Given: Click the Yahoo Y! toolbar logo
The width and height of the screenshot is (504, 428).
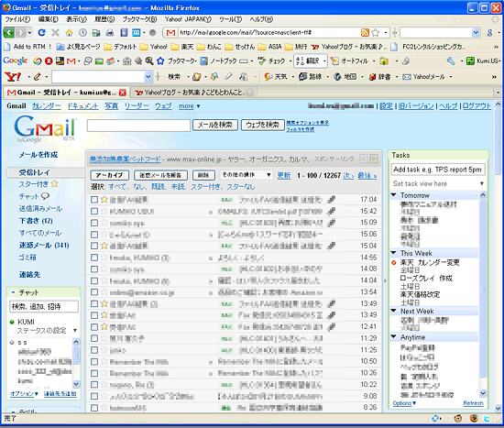Looking at the screenshot, I should click(13, 77).
